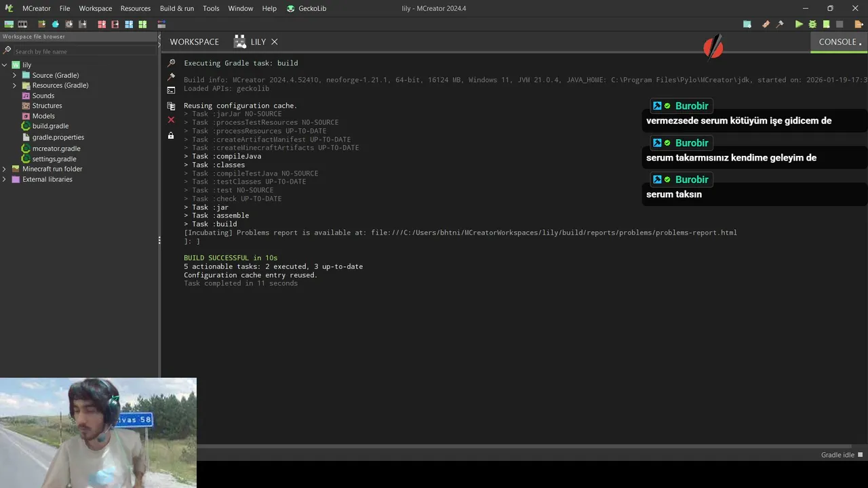Image resolution: width=868 pixels, height=488 pixels.
Task: Click the gray import armor texture icon
Action: [83, 24]
